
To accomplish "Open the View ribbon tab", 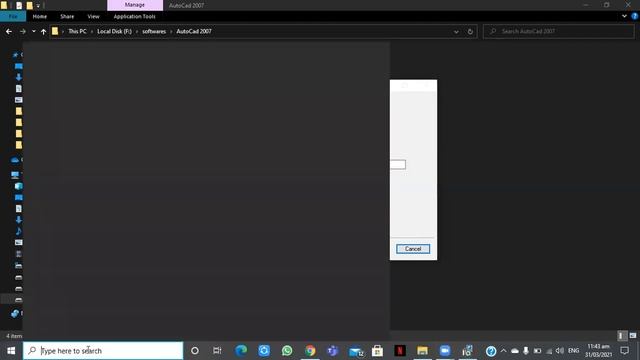I will click(93, 16).
